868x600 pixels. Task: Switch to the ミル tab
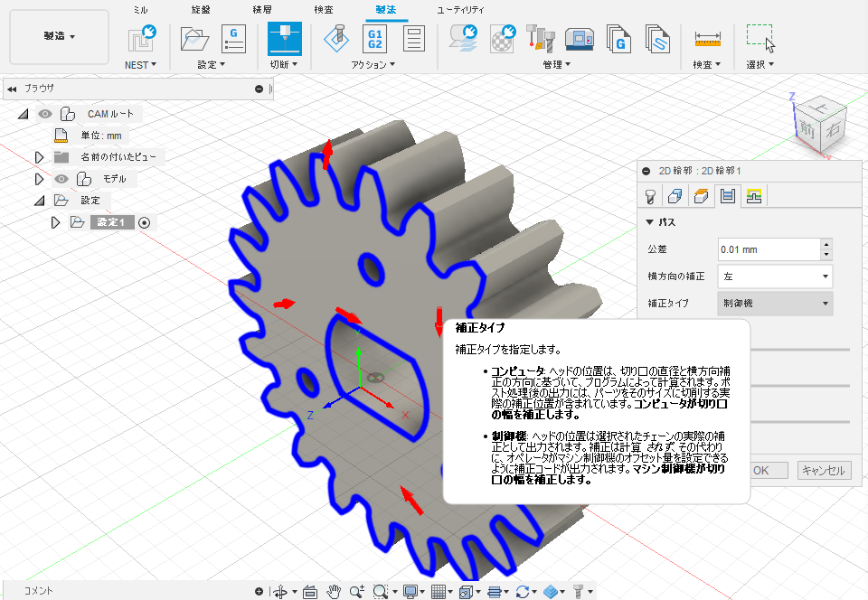pyautogui.click(x=141, y=9)
